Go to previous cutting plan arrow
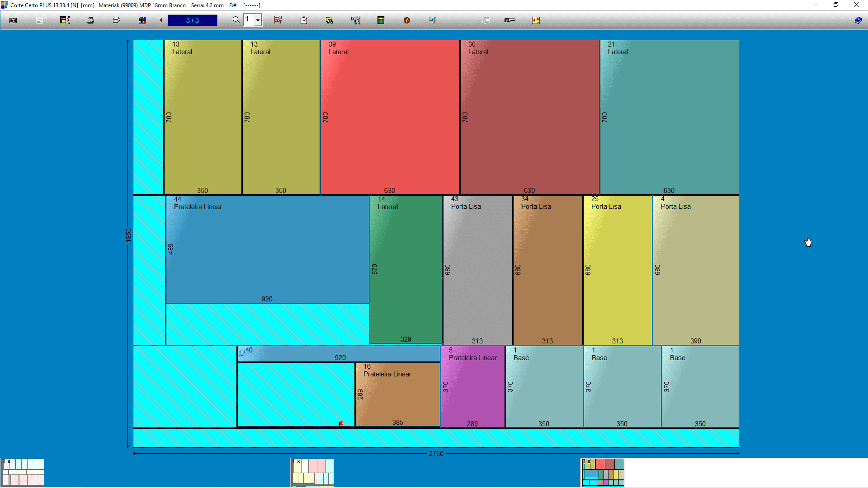This screenshot has width=868, height=488. click(x=161, y=20)
